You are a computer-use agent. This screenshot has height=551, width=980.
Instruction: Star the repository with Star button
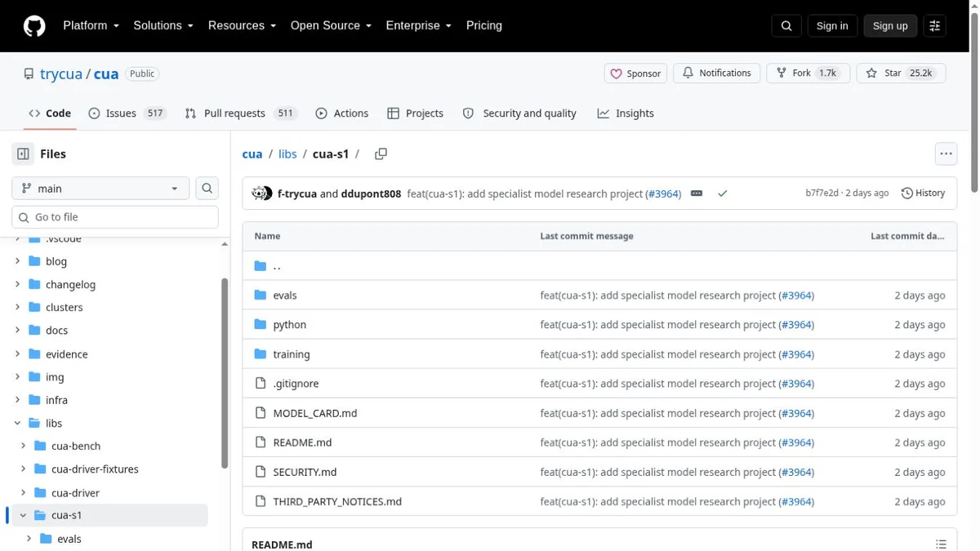point(901,73)
